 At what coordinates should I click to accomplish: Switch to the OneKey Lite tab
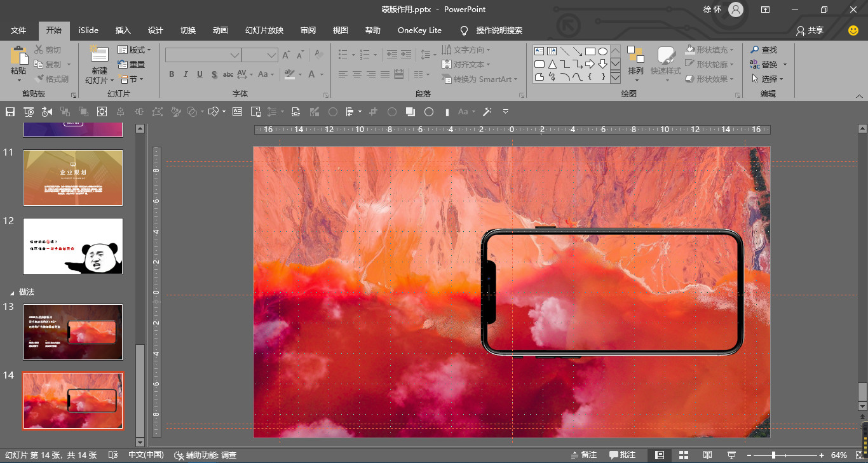419,30
